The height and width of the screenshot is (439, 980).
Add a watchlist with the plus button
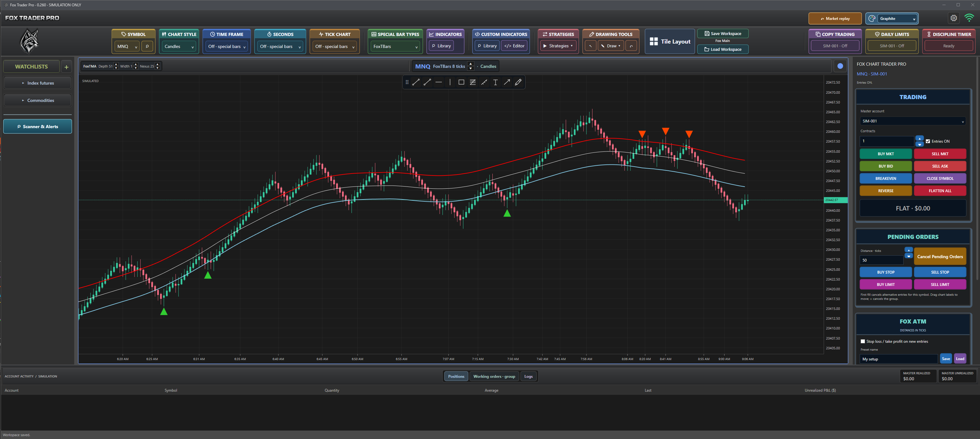66,67
